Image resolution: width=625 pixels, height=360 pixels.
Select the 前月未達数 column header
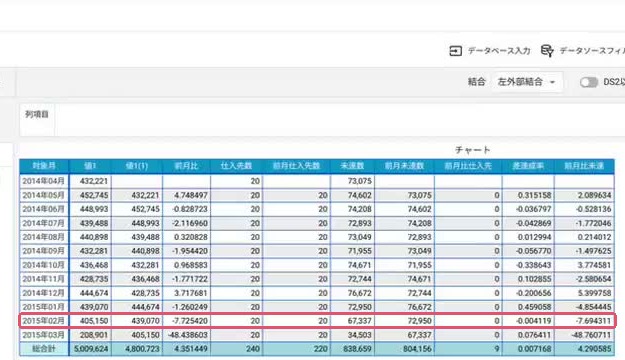click(404, 166)
